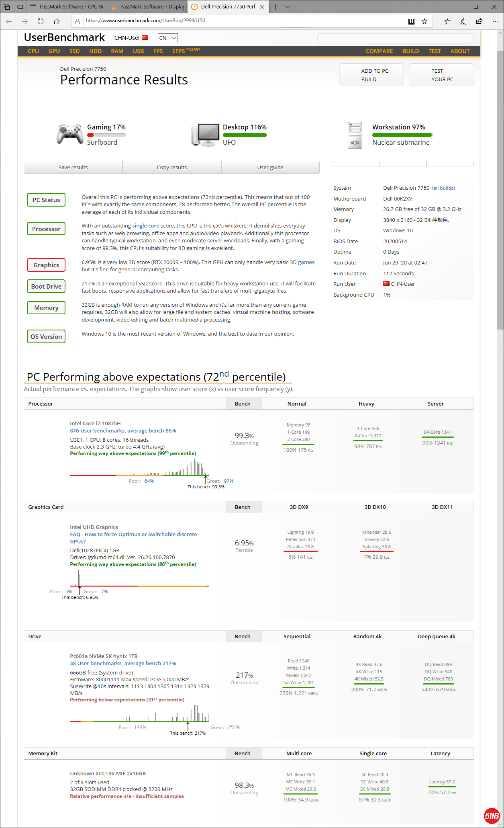Open the '(all builds)' link

click(x=443, y=188)
